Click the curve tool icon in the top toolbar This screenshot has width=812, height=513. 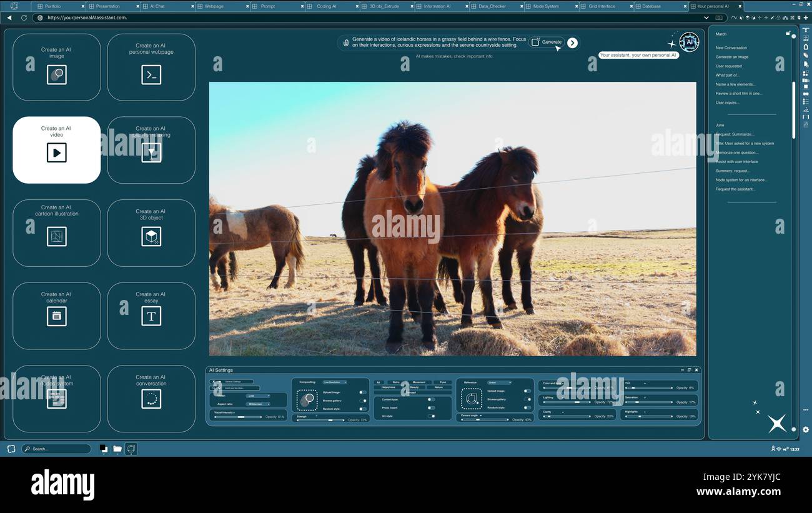point(734,17)
